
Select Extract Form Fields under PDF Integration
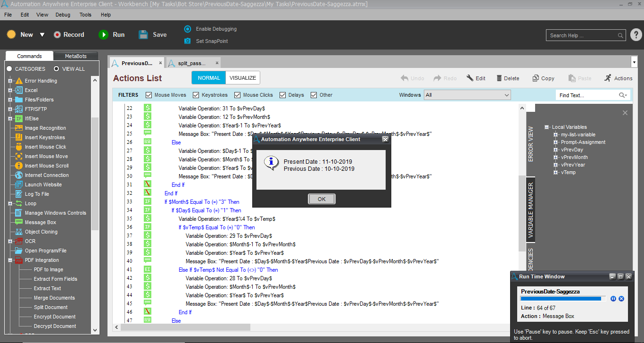tap(56, 279)
